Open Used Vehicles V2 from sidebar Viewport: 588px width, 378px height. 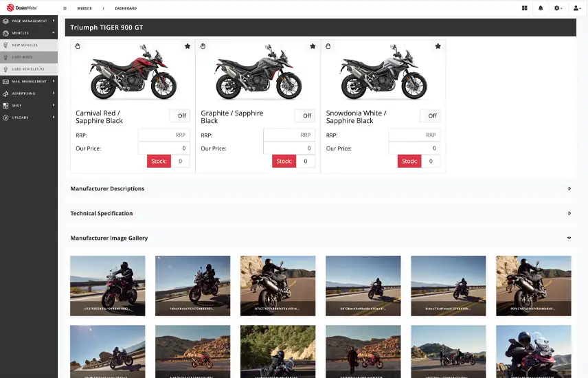(29, 69)
